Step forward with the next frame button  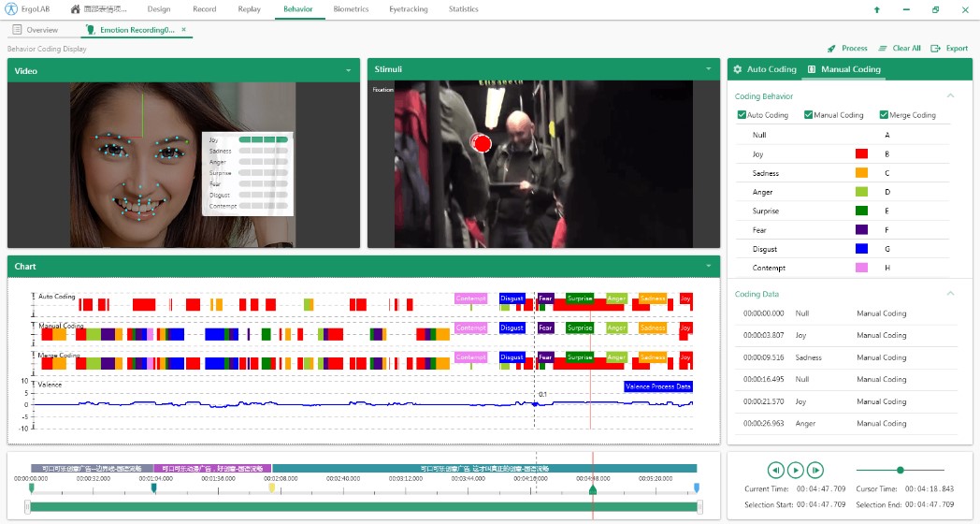click(x=815, y=470)
